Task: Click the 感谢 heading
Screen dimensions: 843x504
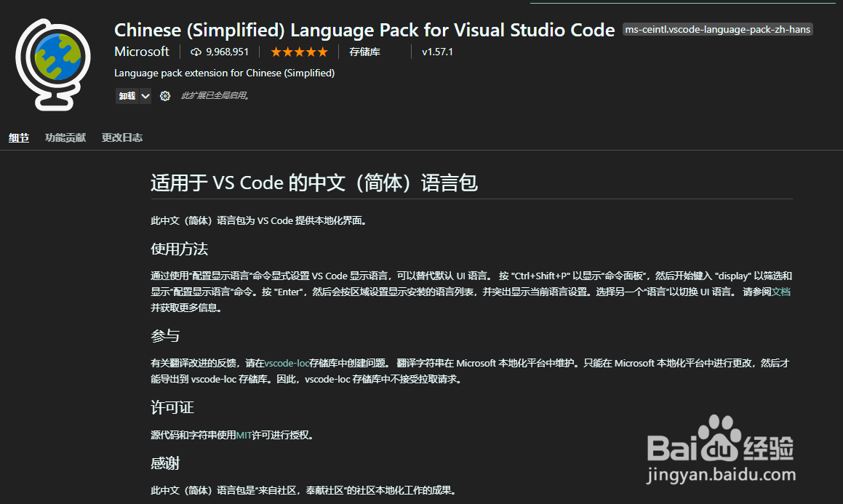Action: [165, 463]
